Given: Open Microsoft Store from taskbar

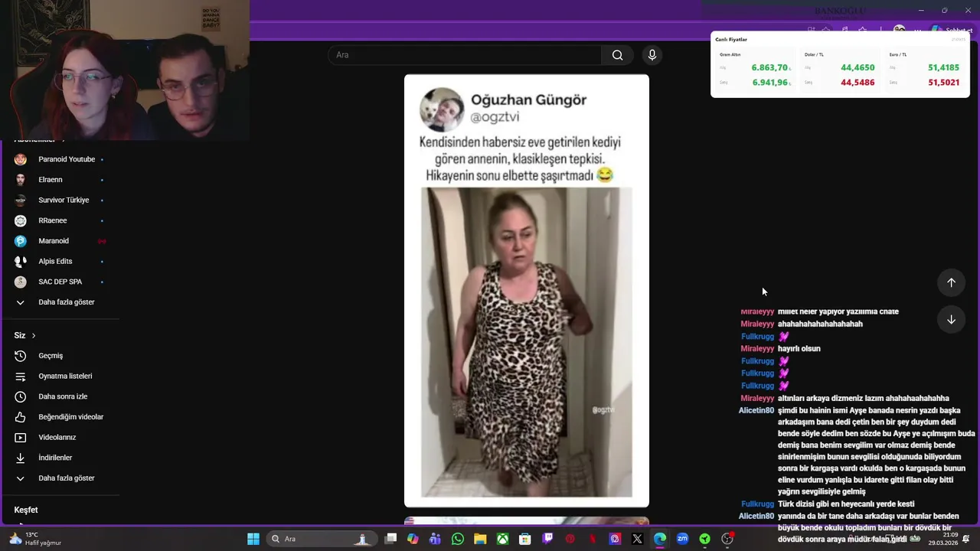Looking at the screenshot, I should click(x=524, y=539).
